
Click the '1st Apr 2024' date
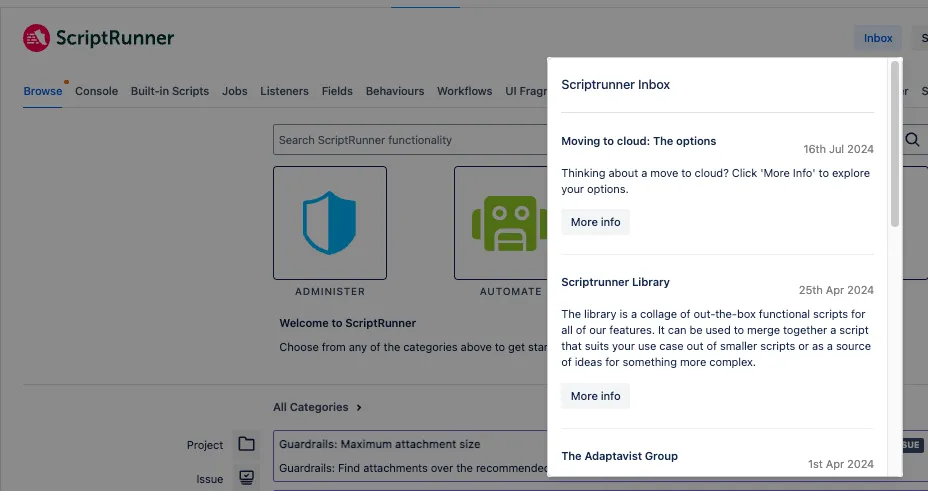point(841,464)
